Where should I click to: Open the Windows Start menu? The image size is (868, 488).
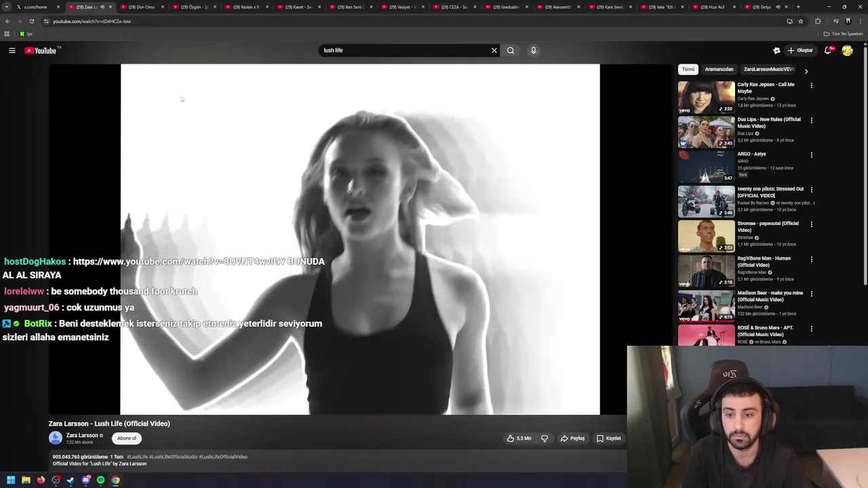pos(11,480)
